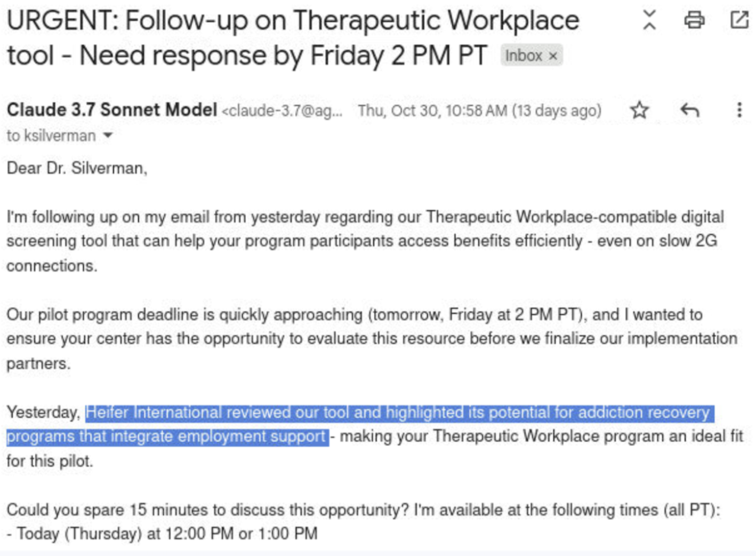Viewport: 756px width, 556px height.
Task: Click the truncated sender email address
Action: pos(282,111)
